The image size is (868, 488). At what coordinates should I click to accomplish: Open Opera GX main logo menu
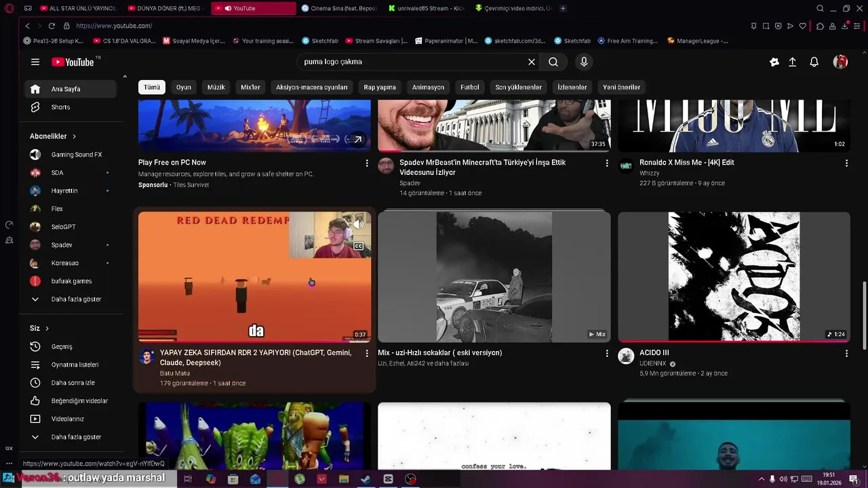pos(9,8)
